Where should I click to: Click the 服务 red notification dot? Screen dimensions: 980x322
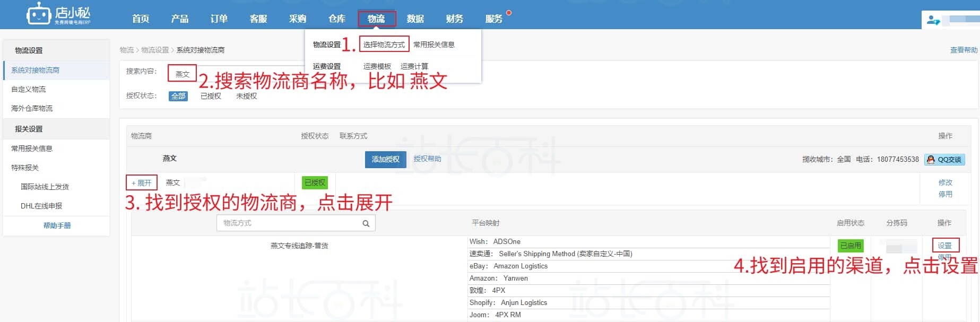click(x=509, y=13)
